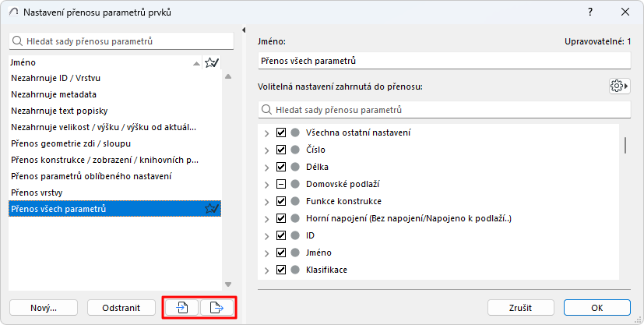This screenshot has width=644, height=325.
Task: Toggle favorite star on Přenos všech parametrů
Action: (211, 208)
